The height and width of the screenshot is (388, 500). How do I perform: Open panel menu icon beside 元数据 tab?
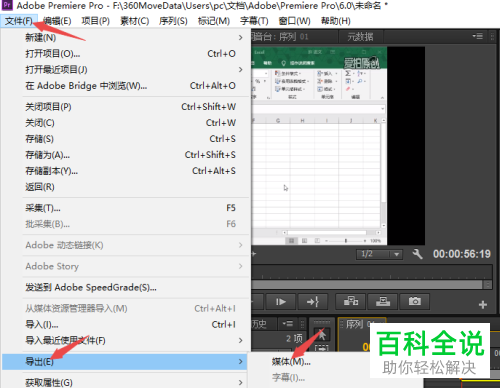click(478, 36)
